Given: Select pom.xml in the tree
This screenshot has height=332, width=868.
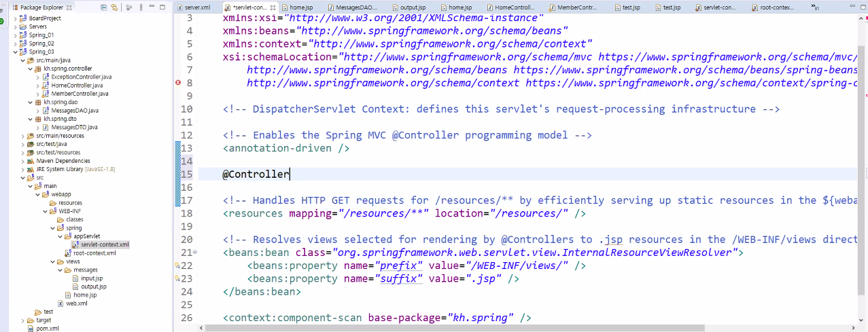Looking at the screenshot, I should click(x=47, y=328).
